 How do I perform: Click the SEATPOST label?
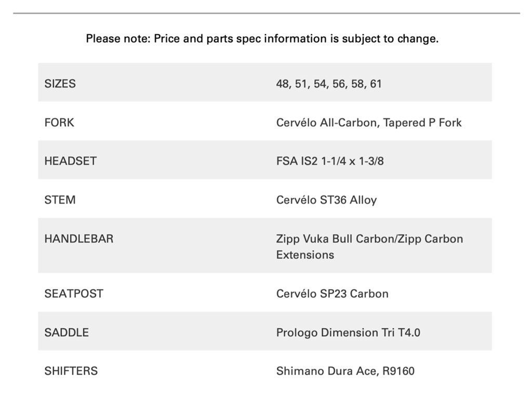(74, 294)
